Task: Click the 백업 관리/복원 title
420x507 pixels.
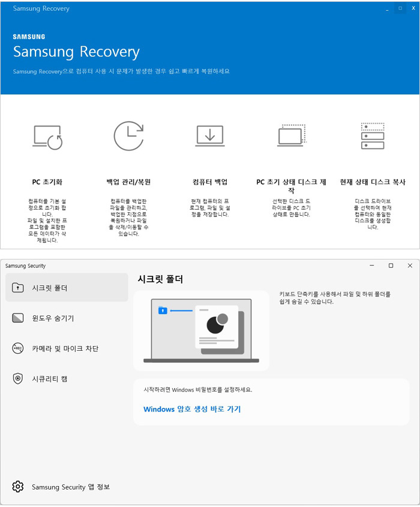Action: tap(128, 182)
